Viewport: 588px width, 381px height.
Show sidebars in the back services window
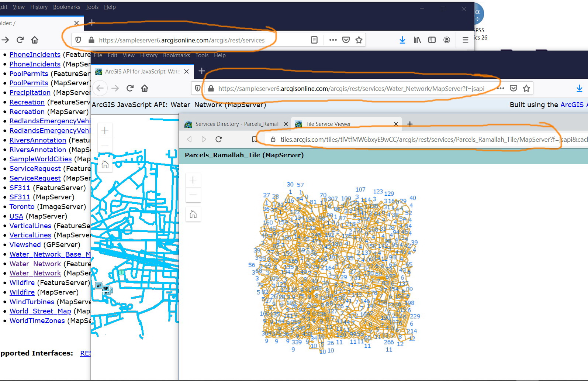(x=432, y=40)
